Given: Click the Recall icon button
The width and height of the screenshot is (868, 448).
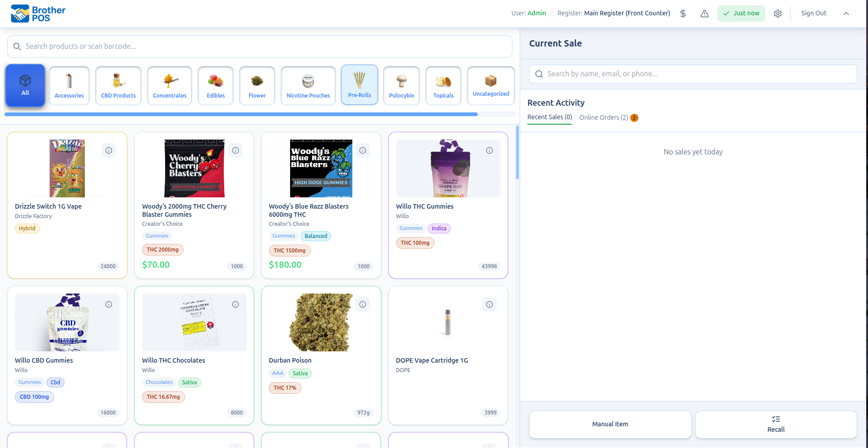Looking at the screenshot, I should [776, 424].
